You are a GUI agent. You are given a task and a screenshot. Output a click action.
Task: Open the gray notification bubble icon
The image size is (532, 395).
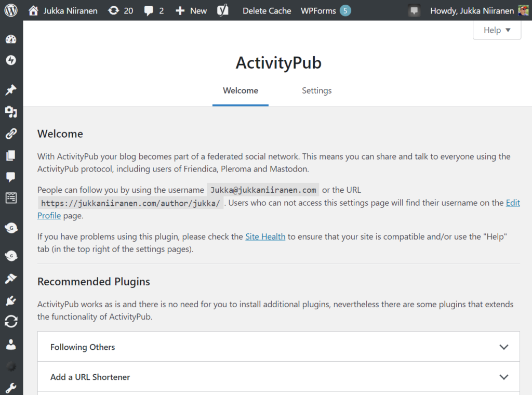414,11
